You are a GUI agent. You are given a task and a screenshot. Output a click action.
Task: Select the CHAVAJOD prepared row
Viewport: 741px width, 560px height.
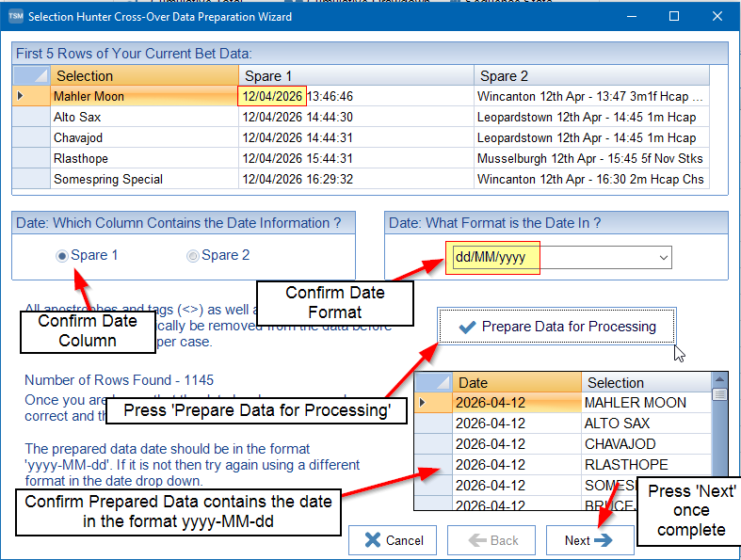click(x=646, y=444)
